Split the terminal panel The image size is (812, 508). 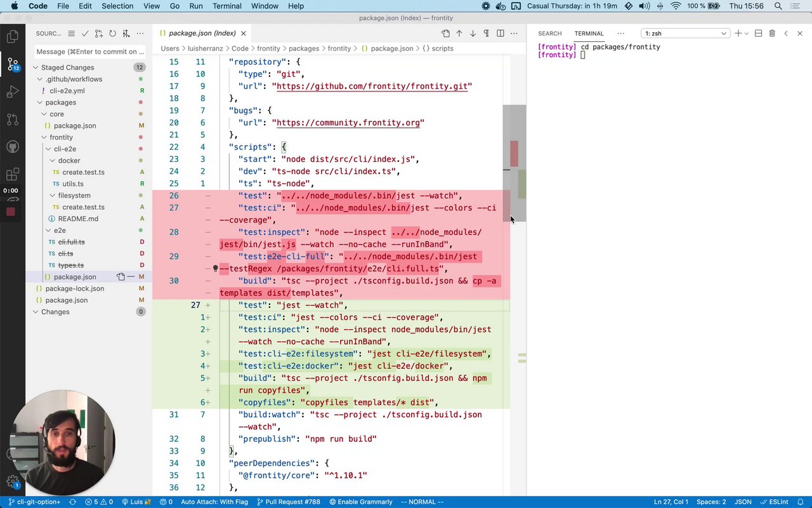tap(758, 33)
